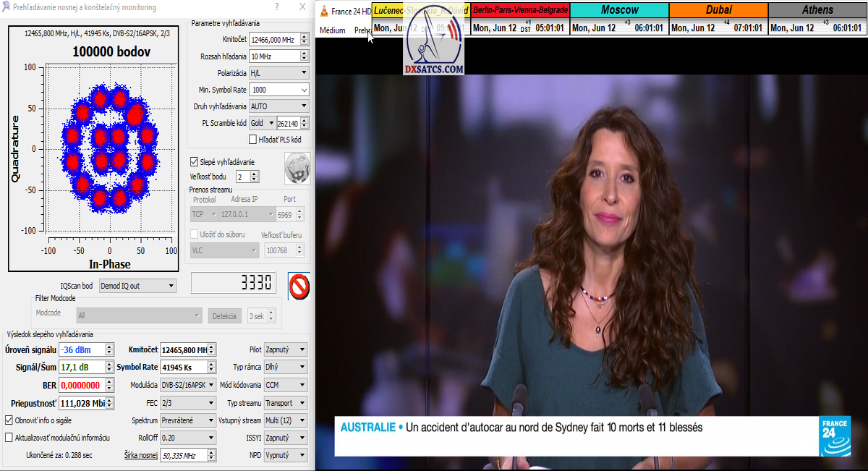Expand the Druh vyhľadávania AUTO dropdown
The width and height of the screenshot is (868, 471).
point(278,106)
